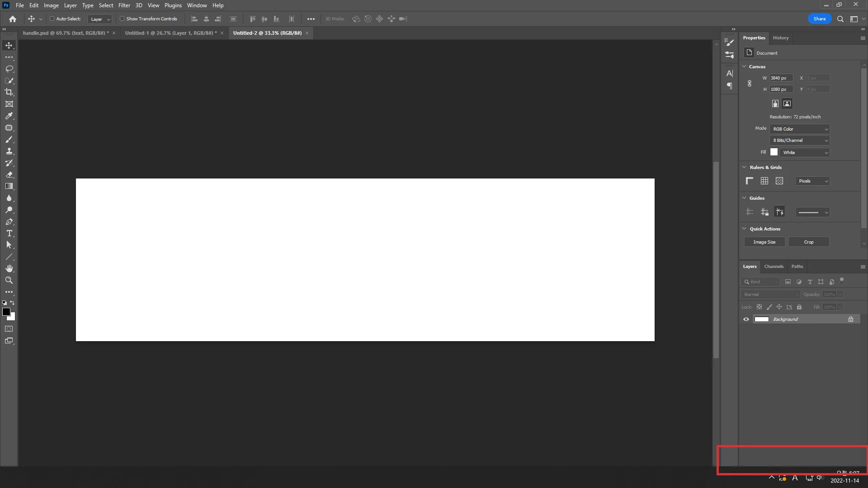Select the Horizontal Type tool
Screen dimensions: 868x488
(9, 233)
